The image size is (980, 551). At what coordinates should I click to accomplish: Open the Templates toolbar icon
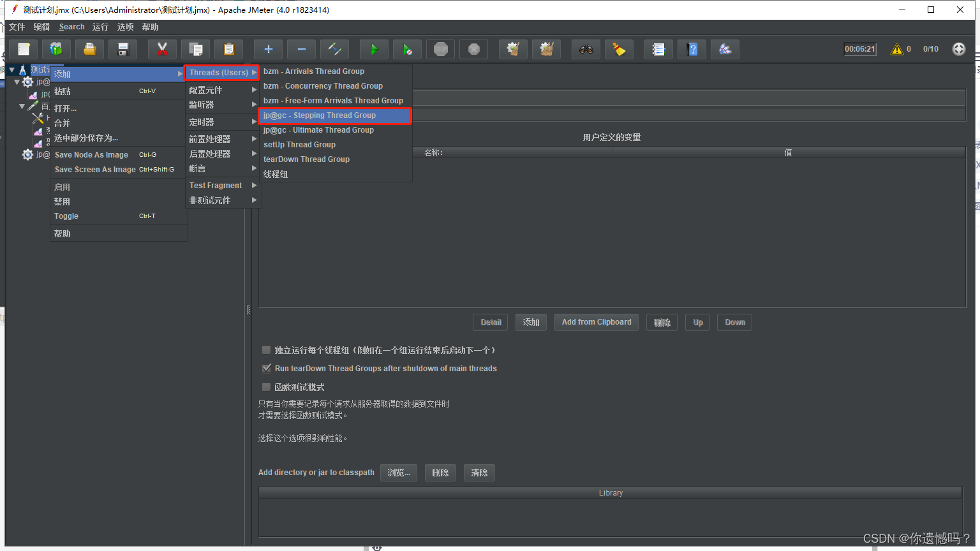coord(56,49)
